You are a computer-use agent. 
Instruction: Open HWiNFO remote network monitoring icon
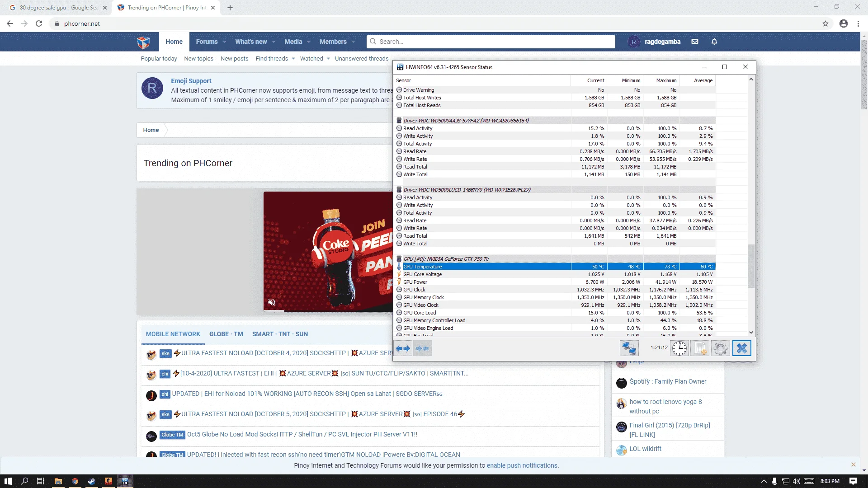[x=629, y=348]
